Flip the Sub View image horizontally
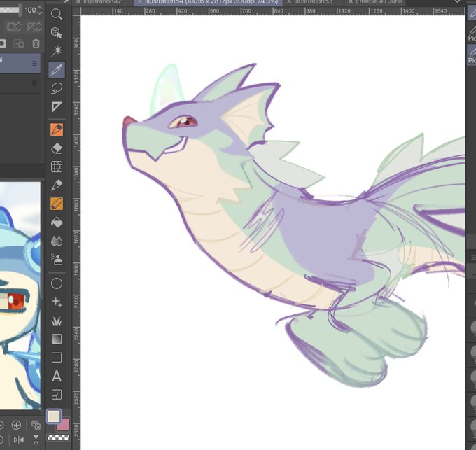The height and width of the screenshot is (450, 476). point(18,440)
